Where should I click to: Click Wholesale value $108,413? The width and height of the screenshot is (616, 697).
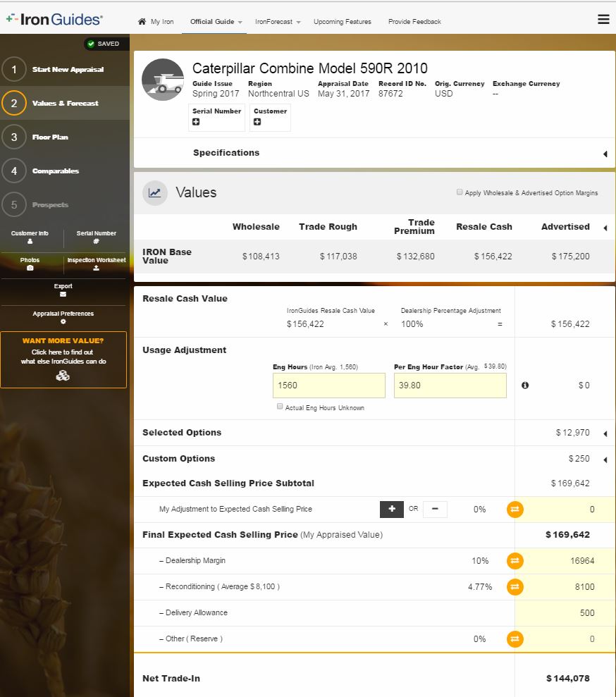pos(261,257)
